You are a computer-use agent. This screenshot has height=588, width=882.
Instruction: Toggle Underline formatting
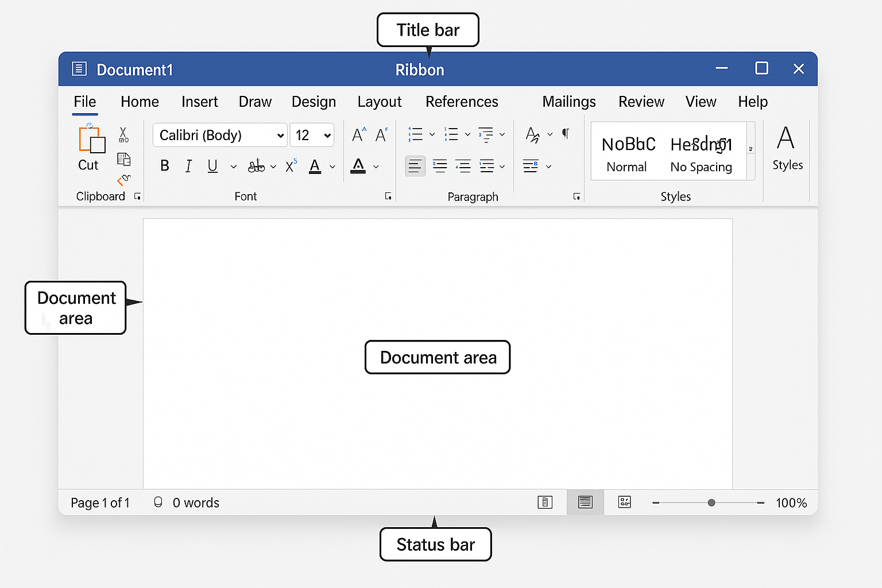click(x=212, y=166)
